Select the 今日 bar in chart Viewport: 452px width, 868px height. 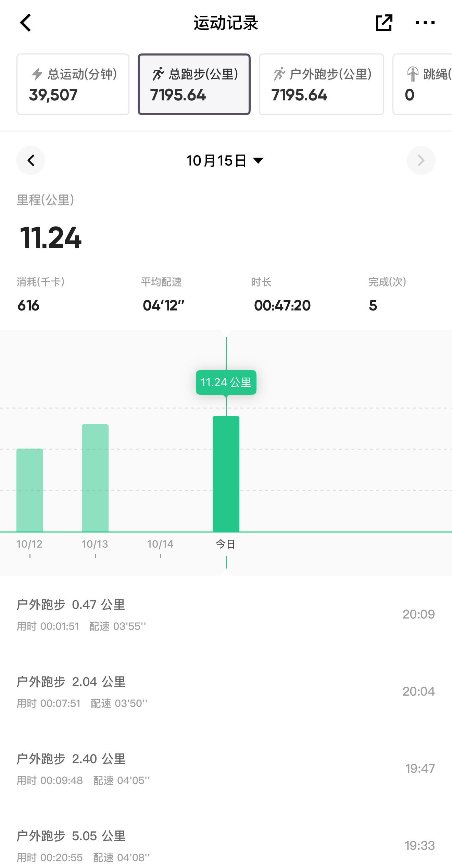(x=226, y=474)
